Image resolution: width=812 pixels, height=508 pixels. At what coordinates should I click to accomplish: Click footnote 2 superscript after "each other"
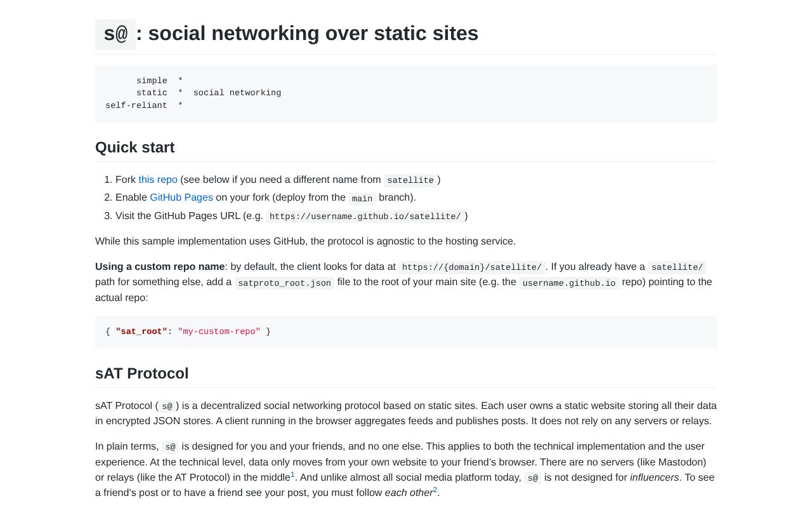[434, 489]
